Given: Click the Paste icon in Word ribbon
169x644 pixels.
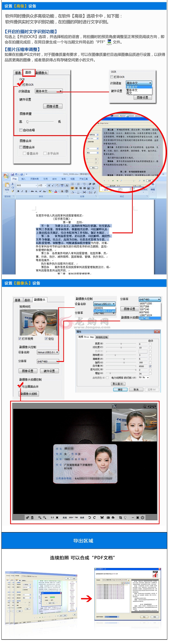Looking at the screenshot, I should (7, 185).
